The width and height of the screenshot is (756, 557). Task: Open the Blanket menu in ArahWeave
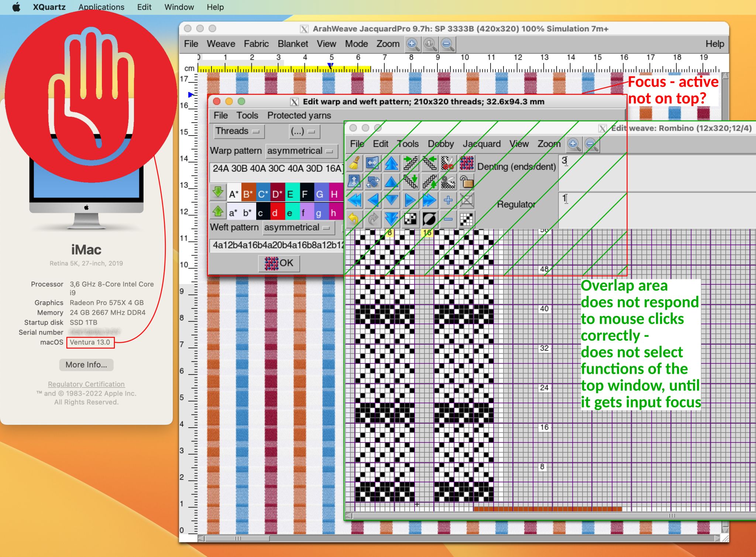(293, 44)
